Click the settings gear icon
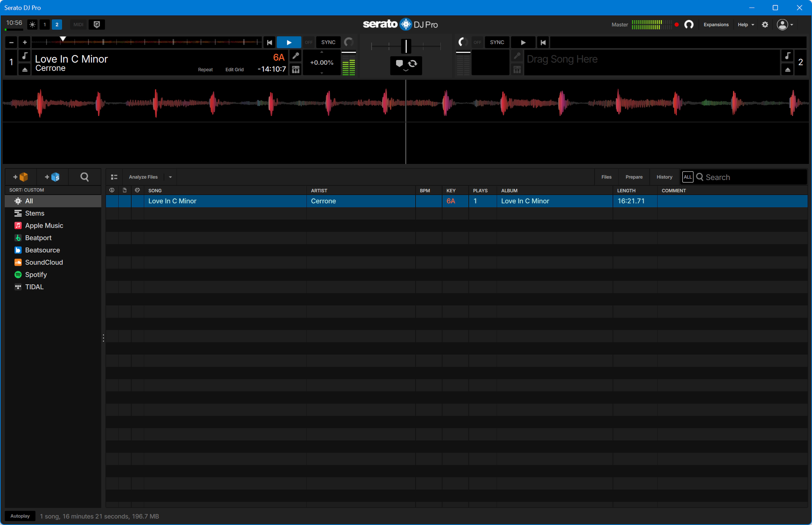This screenshot has width=812, height=525. tap(765, 25)
